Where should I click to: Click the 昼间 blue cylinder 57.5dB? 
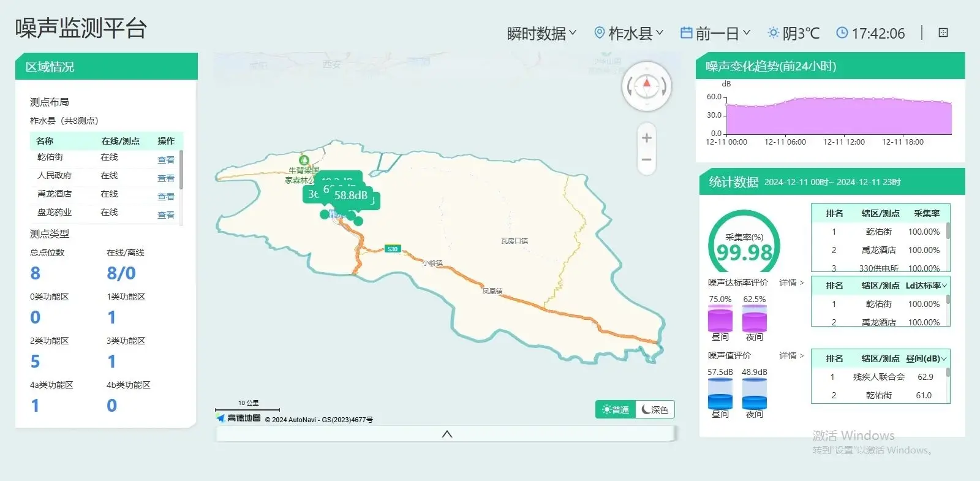720,393
